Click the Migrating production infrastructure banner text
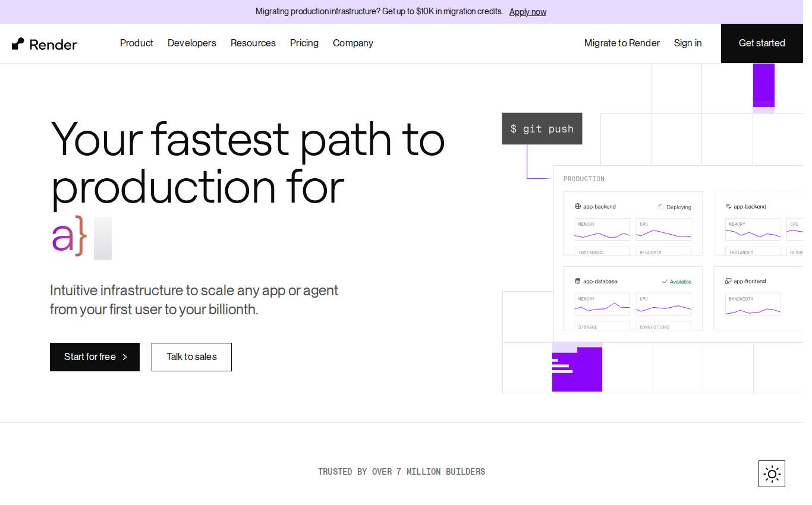The image size is (812, 505). (379, 12)
